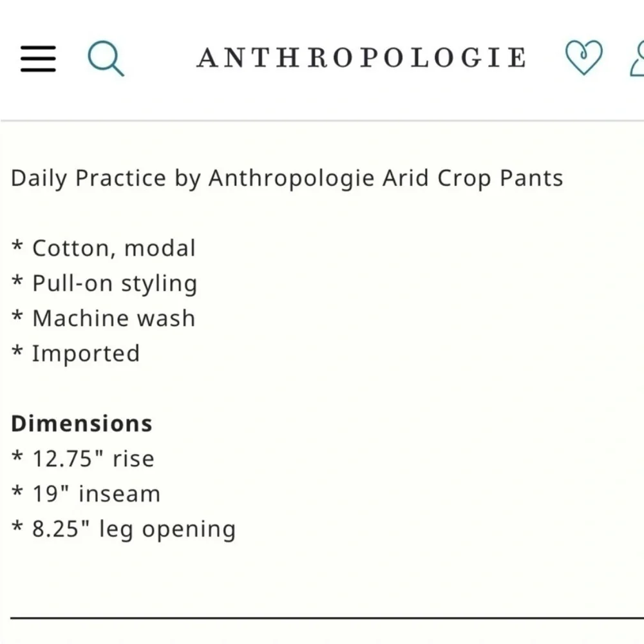Viewport: 644px width, 644px height.
Task: Click the 19 inch inseam measurement
Action: (x=85, y=493)
